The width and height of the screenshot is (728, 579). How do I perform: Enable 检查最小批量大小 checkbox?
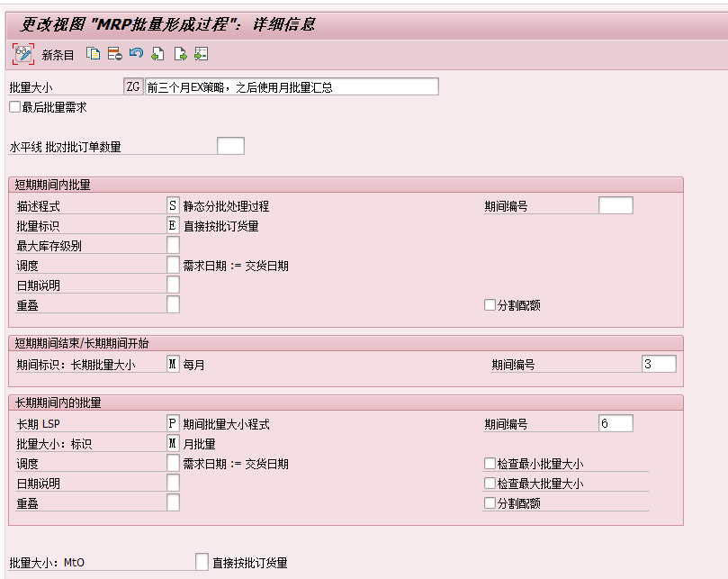(x=490, y=464)
